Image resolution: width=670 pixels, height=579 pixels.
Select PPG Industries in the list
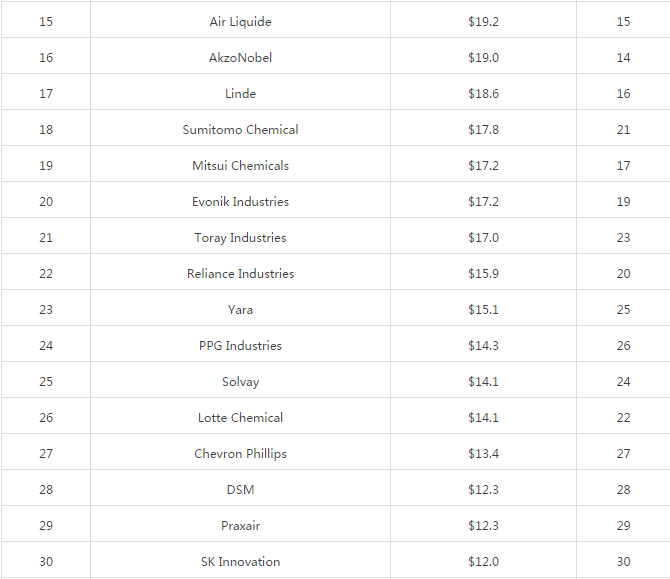(240, 346)
